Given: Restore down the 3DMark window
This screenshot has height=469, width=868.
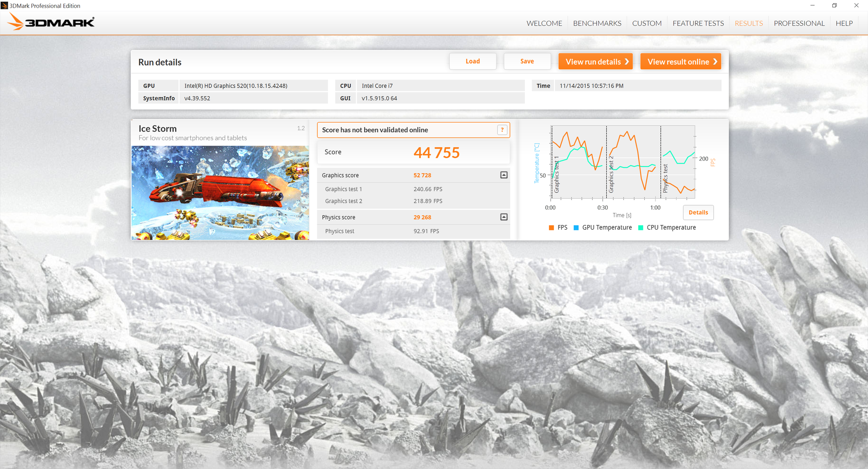Looking at the screenshot, I should [x=834, y=5].
